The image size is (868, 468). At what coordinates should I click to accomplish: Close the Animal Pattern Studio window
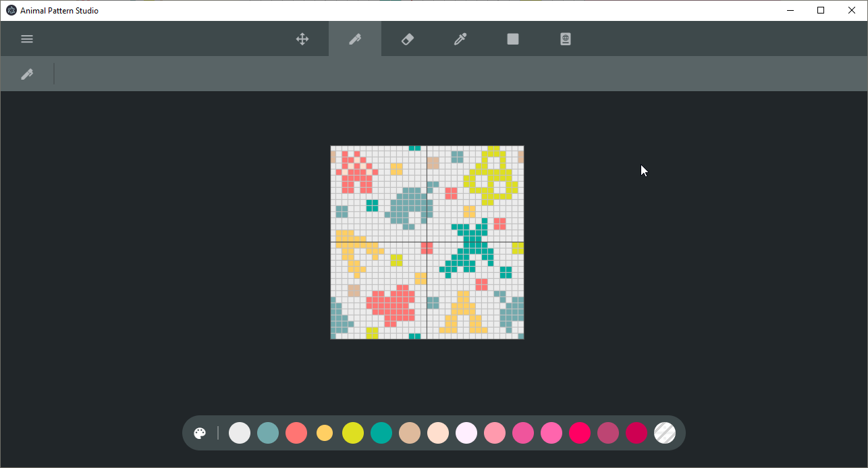tap(852, 10)
